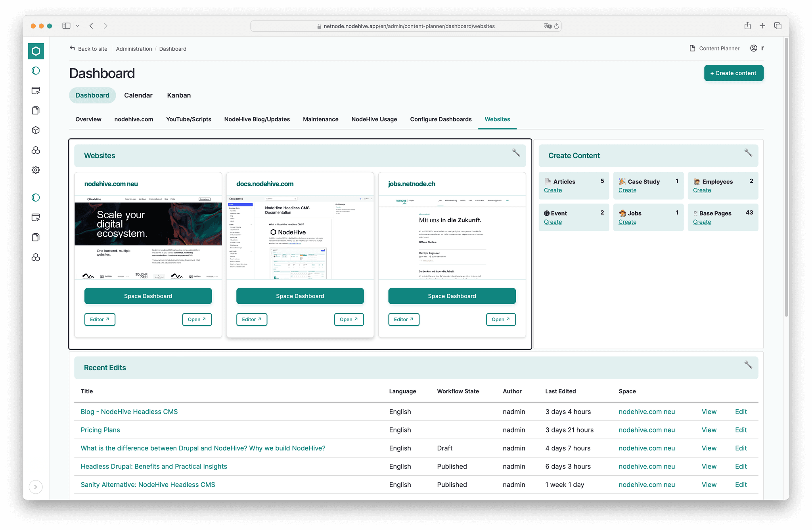812x530 pixels.
Task: Open the Pricing Plans title link
Action: [100, 430]
